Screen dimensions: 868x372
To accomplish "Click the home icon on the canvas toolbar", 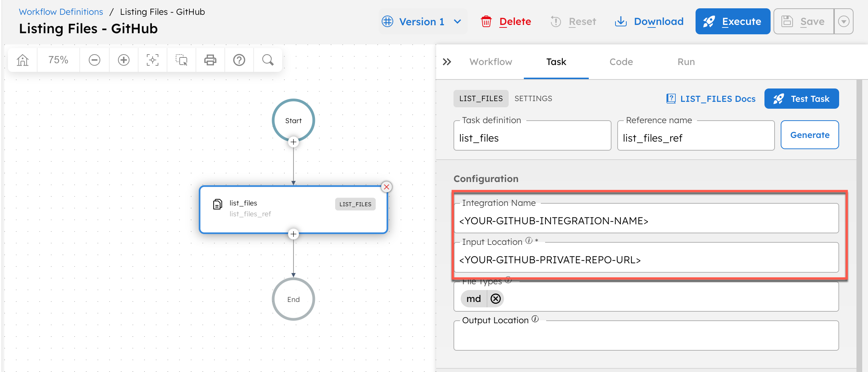I will 22,60.
